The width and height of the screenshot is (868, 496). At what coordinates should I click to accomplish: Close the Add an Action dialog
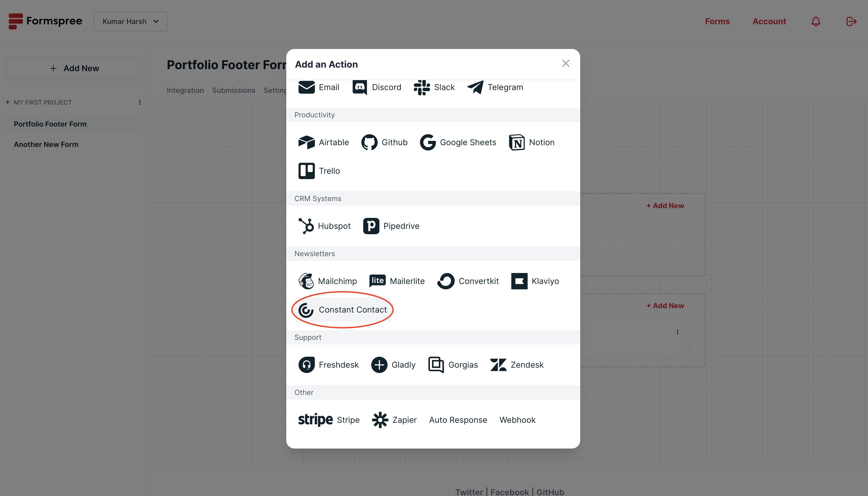tap(565, 63)
